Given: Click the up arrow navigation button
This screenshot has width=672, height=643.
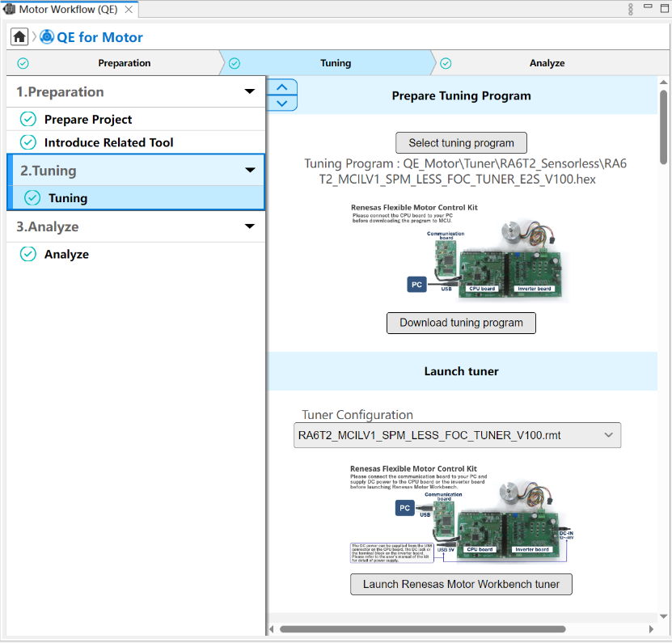Looking at the screenshot, I should click(x=281, y=87).
